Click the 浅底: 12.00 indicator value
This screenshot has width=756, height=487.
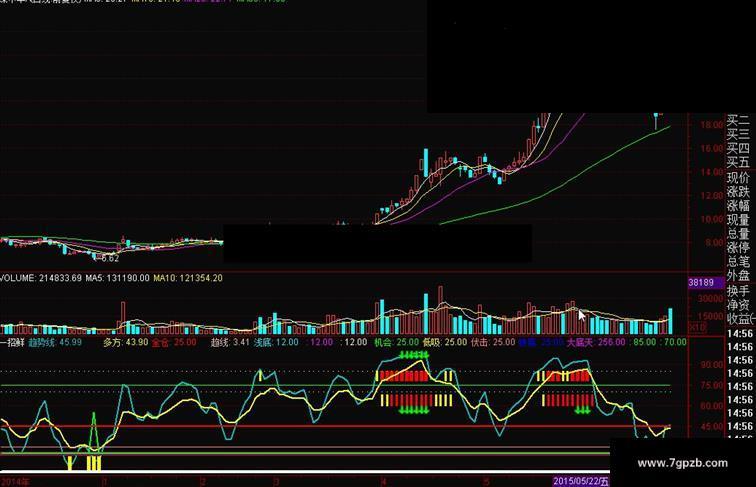click(x=276, y=342)
